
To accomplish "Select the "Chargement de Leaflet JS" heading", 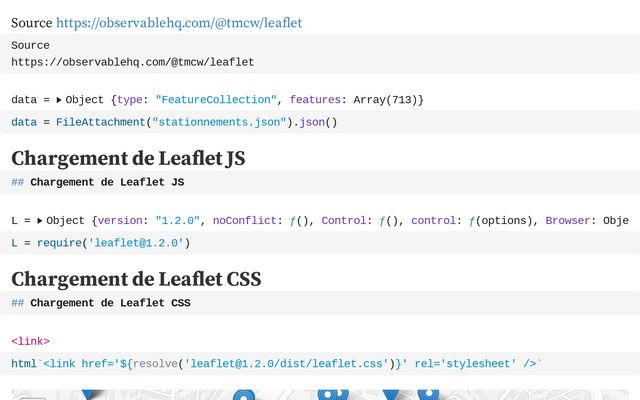I will click(128, 158).
